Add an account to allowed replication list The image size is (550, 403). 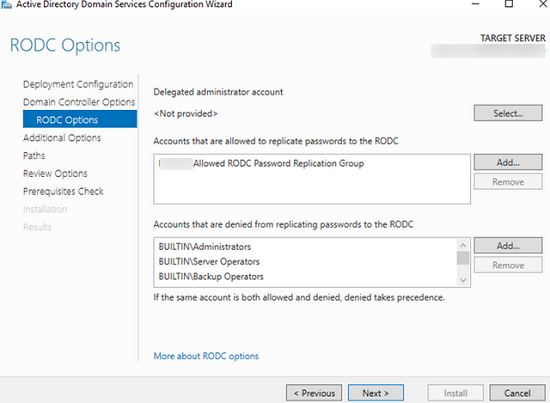[508, 162]
